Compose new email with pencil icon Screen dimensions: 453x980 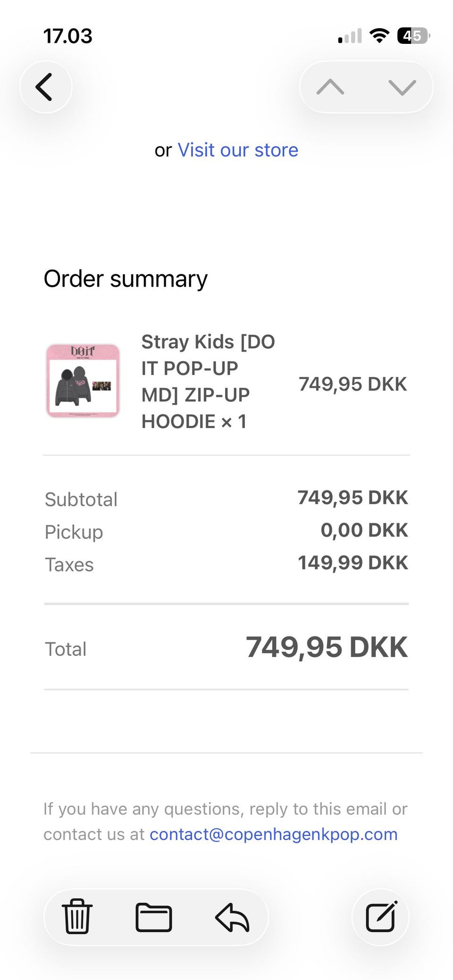(381, 917)
